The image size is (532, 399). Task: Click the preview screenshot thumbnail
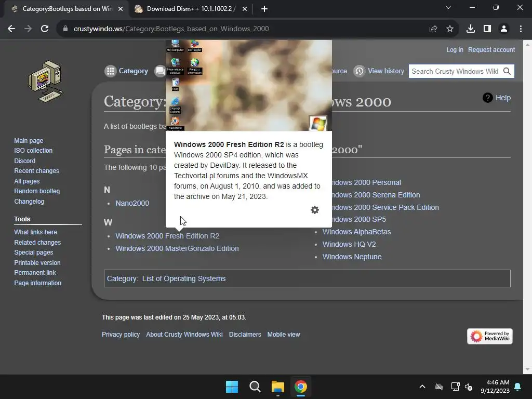pyautogui.click(x=249, y=86)
